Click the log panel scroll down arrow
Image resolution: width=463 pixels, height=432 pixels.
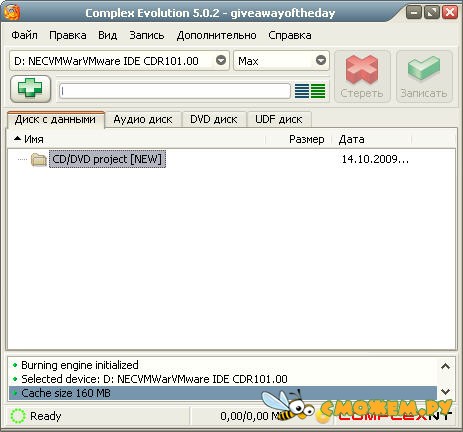tap(445, 392)
